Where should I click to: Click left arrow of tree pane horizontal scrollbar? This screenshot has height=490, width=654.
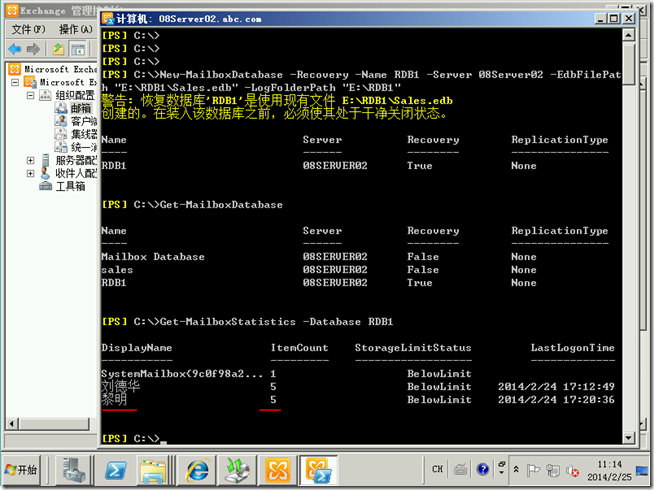tap(11, 424)
